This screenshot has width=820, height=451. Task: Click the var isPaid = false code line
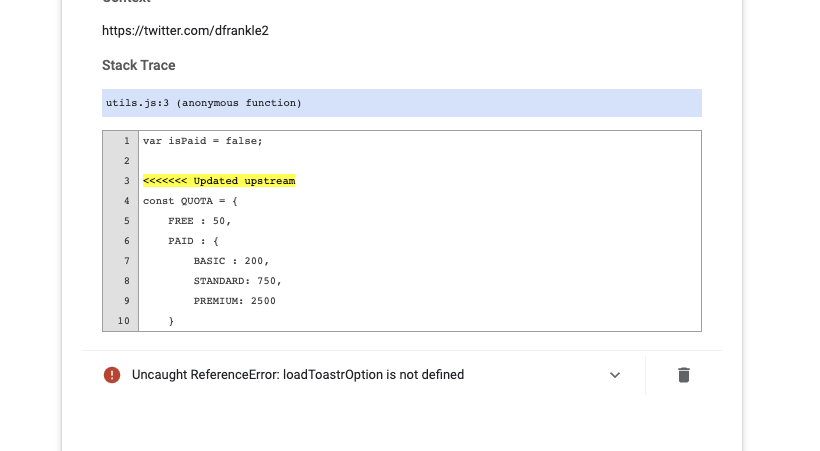(203, 141)
